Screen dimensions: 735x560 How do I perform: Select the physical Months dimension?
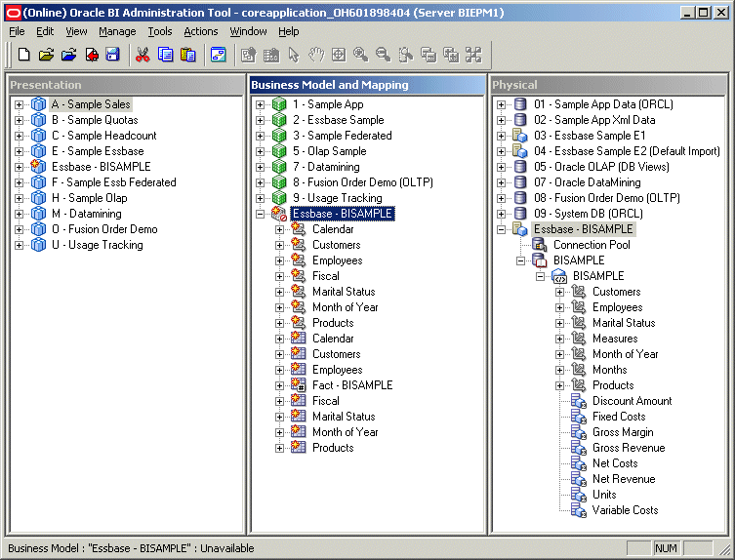[609, 370]
